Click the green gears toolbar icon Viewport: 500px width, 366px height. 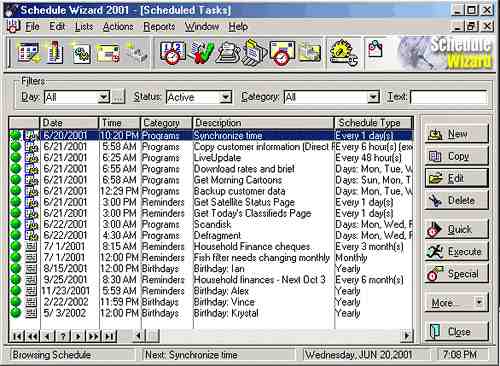pyautogui.click(x=81, y=53)
